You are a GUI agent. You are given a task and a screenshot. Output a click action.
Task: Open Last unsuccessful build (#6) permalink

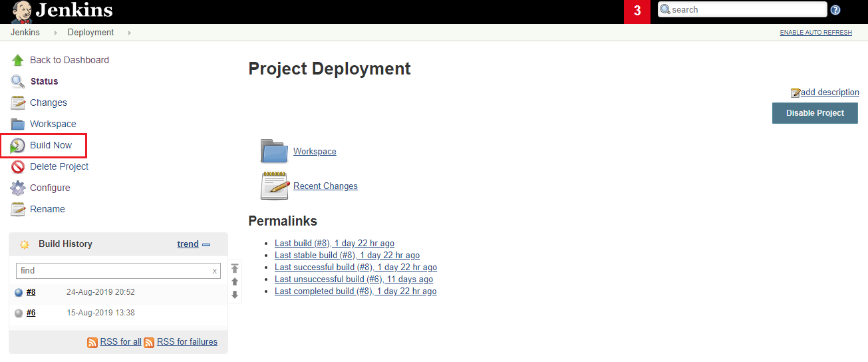pyautogui.click(x=354, y=279)
